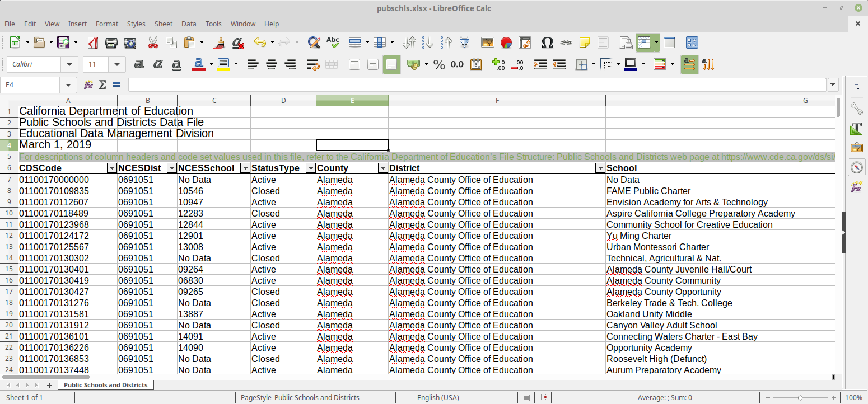Open the StatusType column filter dropdown
868x404 pixels.
click(311, 168)
